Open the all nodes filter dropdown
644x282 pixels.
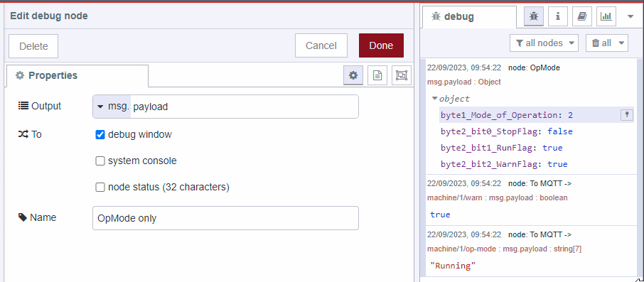[544, 43]
